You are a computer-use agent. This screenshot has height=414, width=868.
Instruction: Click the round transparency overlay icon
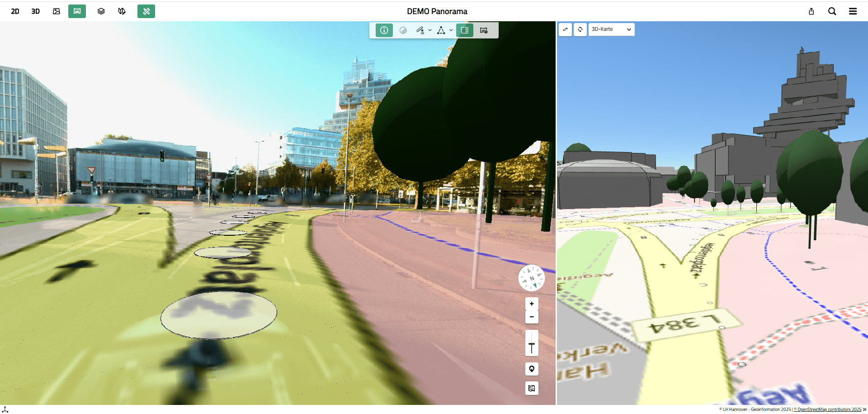403,30
